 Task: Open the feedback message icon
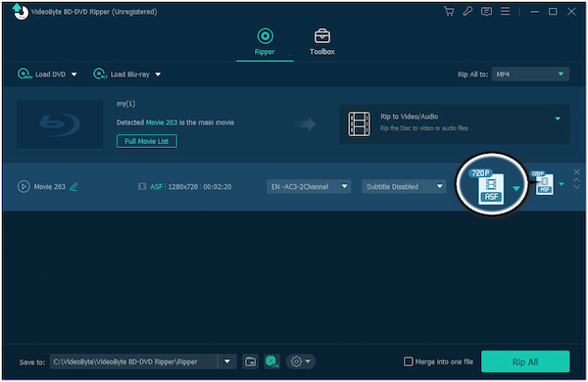(486, 12)
